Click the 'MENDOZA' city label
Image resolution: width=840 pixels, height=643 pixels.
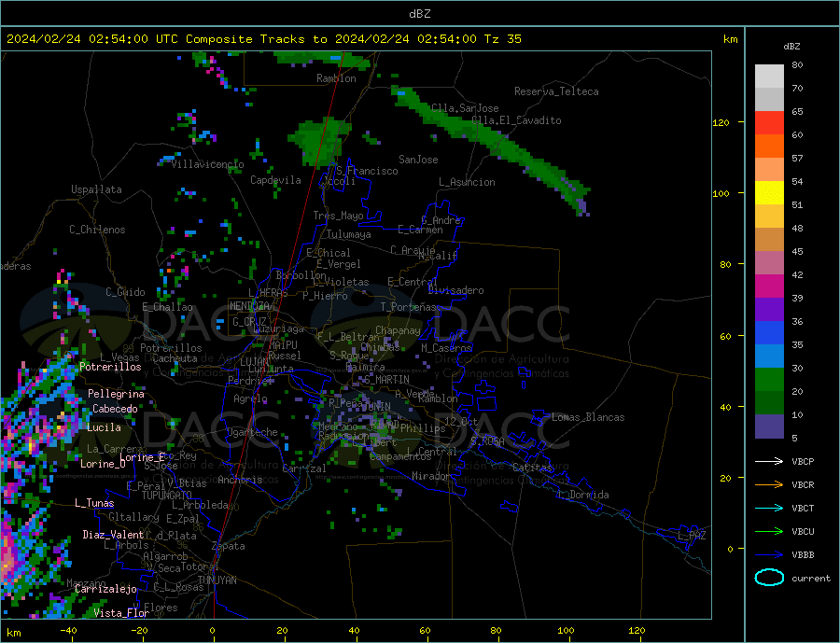point(249,306)
